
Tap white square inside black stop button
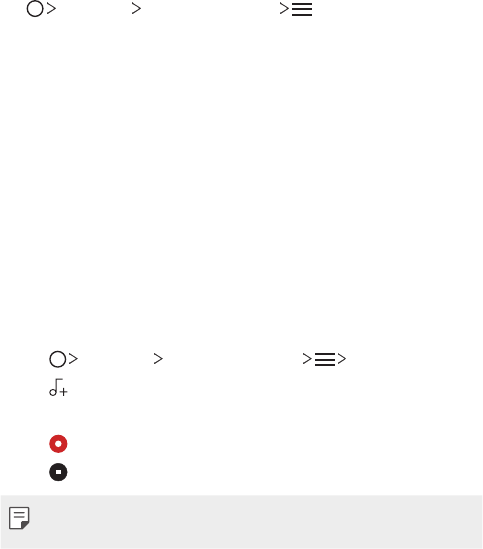tap(58, 472)
